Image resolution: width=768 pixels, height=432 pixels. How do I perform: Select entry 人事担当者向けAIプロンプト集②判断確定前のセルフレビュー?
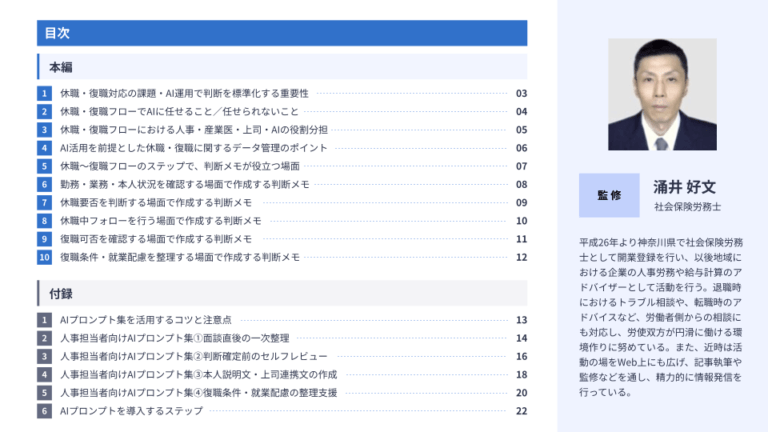pos(193,356)
